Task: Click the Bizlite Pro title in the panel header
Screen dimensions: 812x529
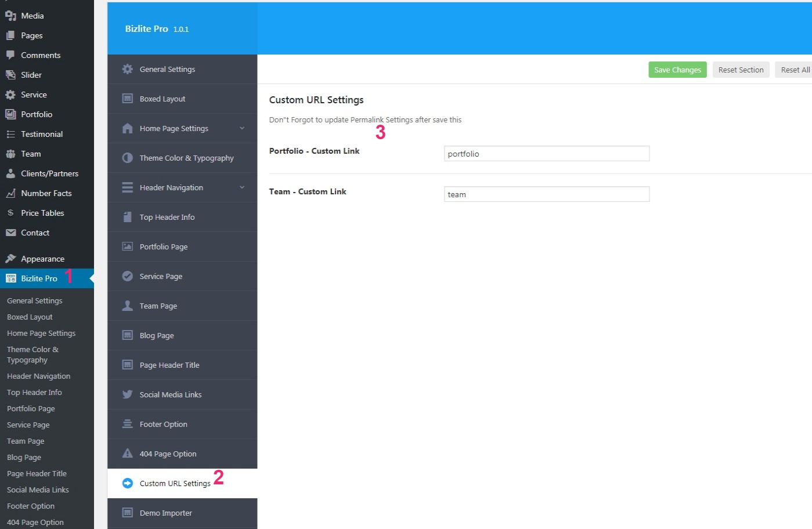Action: tap(146, 28)
